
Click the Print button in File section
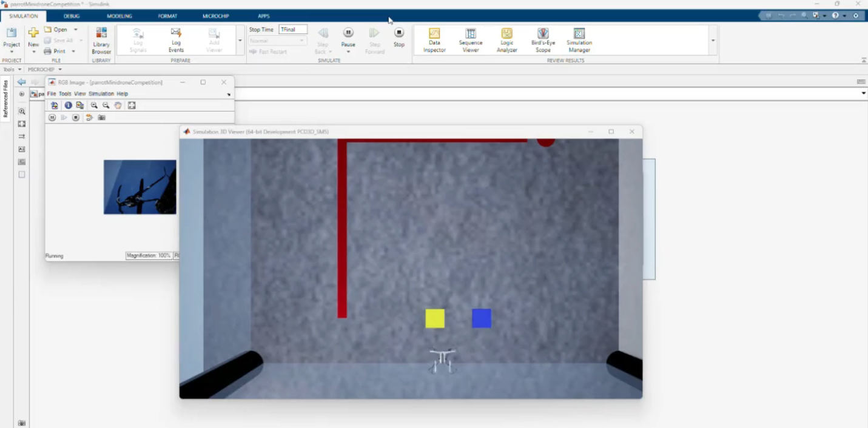[59, 51]
